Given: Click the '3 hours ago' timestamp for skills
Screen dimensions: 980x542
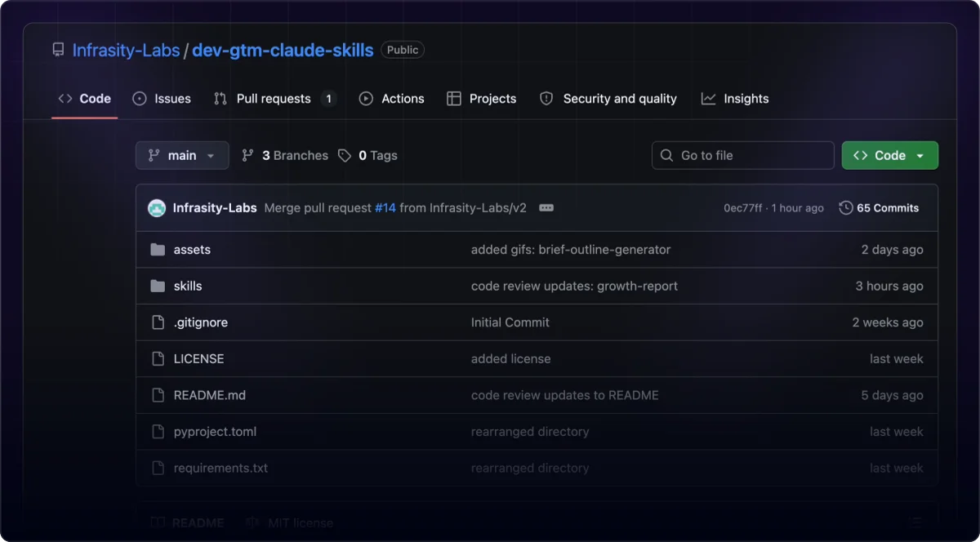Looking at the screenshot, I should (889, 286).
